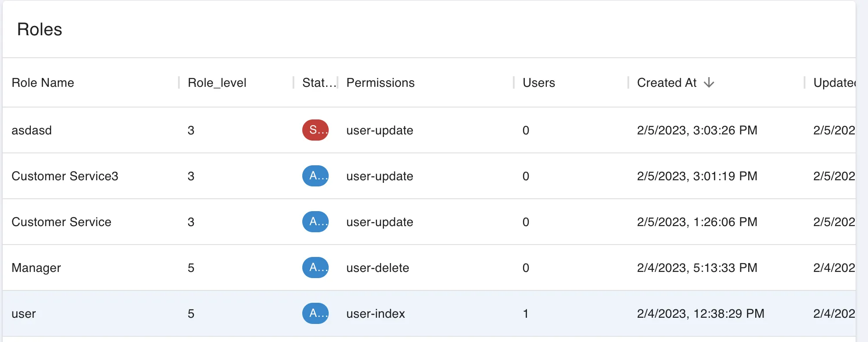Viewport: 868px width, 342px height.
Task: Click the Roles page heading
Action: 40,30
